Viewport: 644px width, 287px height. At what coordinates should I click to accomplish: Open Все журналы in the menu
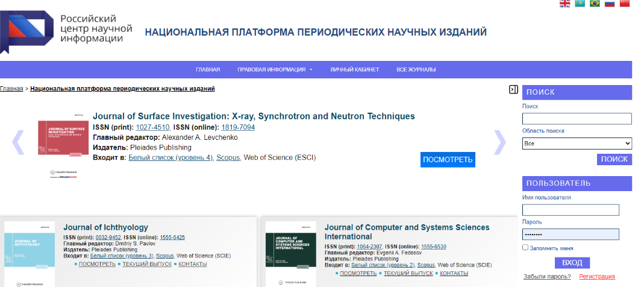416,69
